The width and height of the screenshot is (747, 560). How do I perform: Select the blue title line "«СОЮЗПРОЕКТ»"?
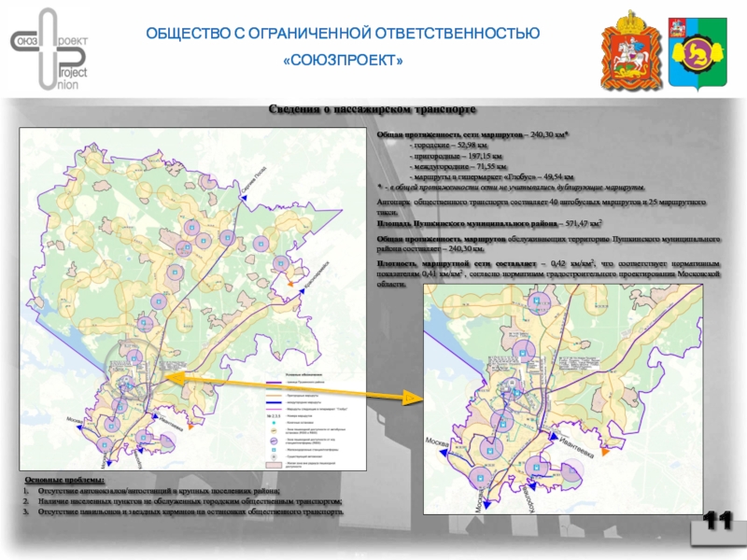click(343, 61)
